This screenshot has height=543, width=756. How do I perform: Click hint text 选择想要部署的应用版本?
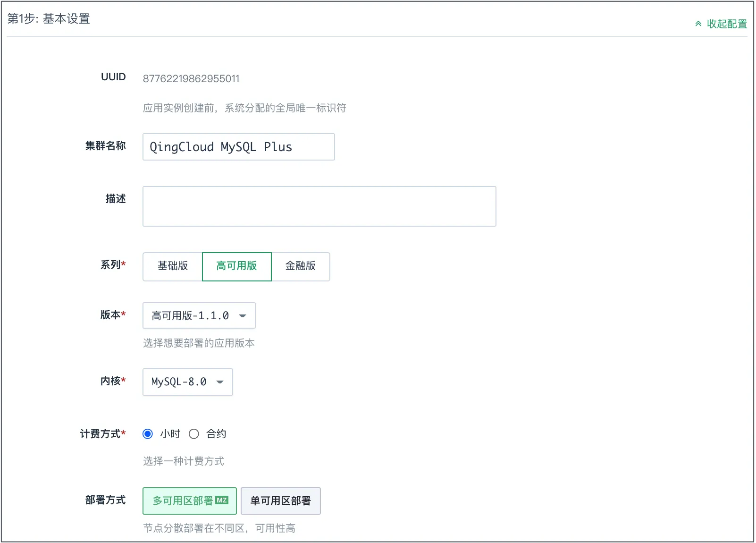199,343
